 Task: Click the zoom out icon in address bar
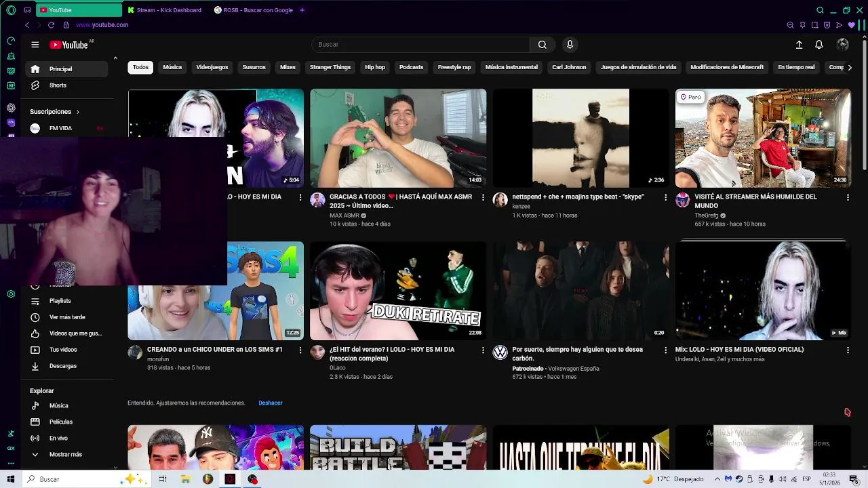[790, 25]
